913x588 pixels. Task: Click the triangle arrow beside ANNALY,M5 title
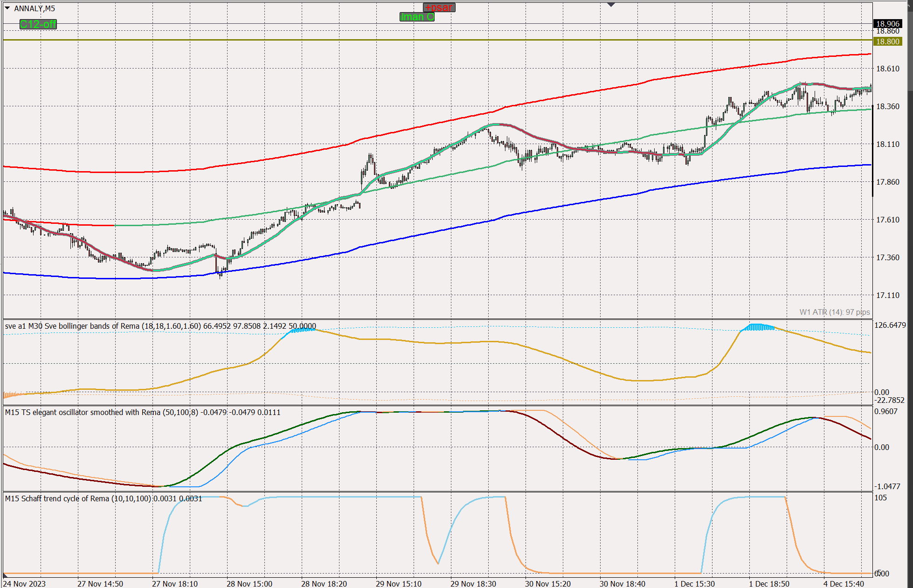point(7,8)
